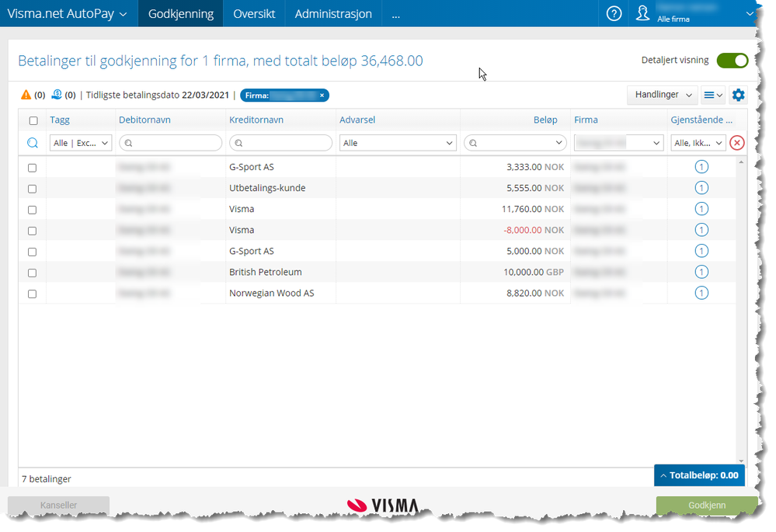
Task: Open the list view options icon
Action: (713, 95)
